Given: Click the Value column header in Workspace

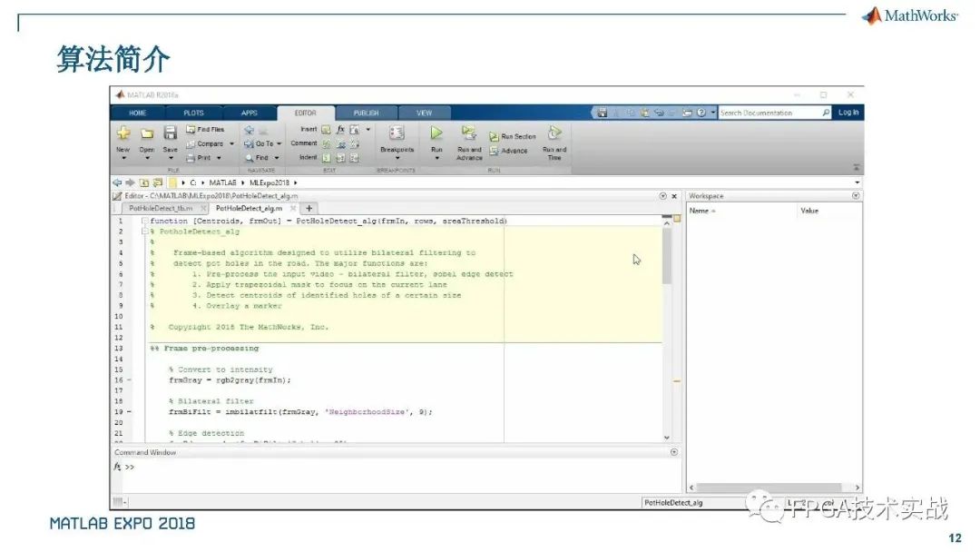Looking at the screenshot, I should click(x=809, y=211).
